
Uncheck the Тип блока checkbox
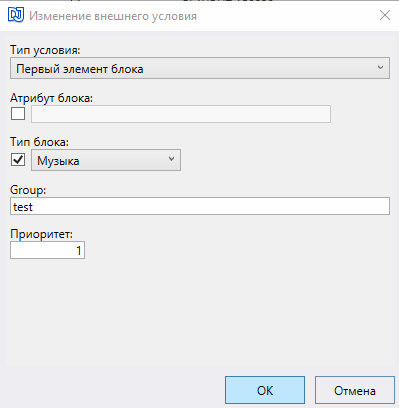tap(18, 160)
